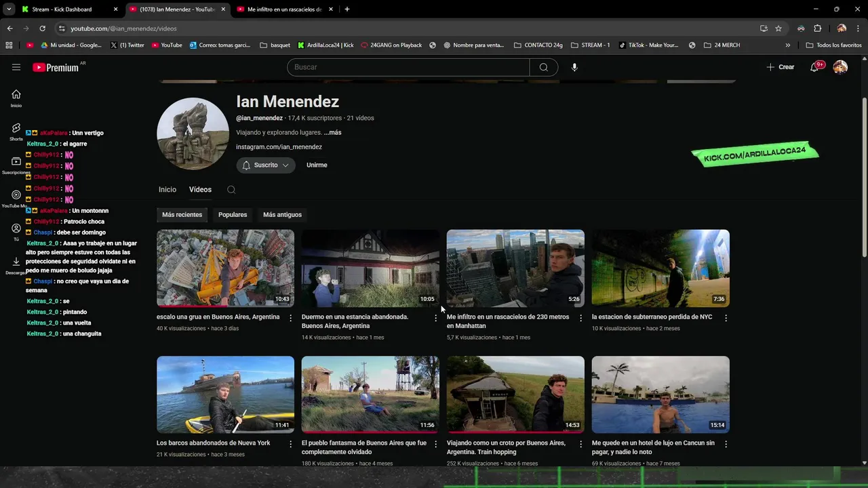This screenshot has height=488, width=868.
Task: Bookmark this page with the star
Action: click(778, 28)
